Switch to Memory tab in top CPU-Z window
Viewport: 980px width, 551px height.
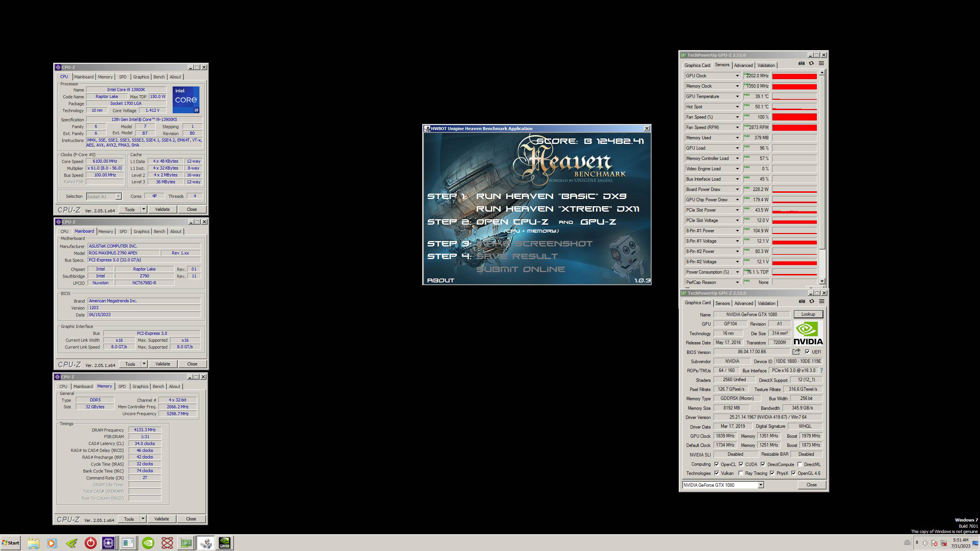point(105,77)
